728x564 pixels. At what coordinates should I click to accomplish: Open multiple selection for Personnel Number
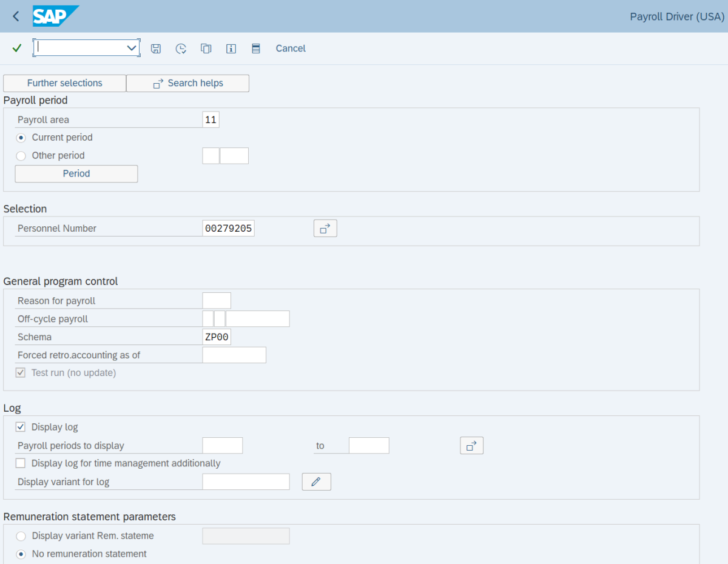point(325,228)
